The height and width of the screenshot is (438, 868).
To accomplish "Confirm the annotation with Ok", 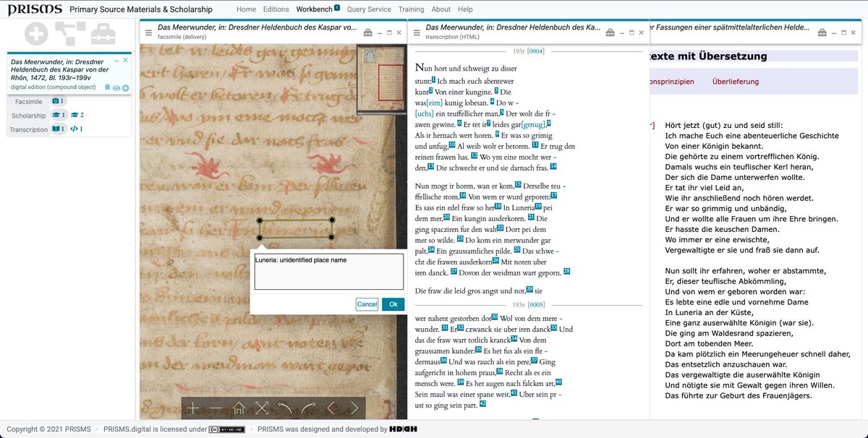I will click(x=393, y=304).
